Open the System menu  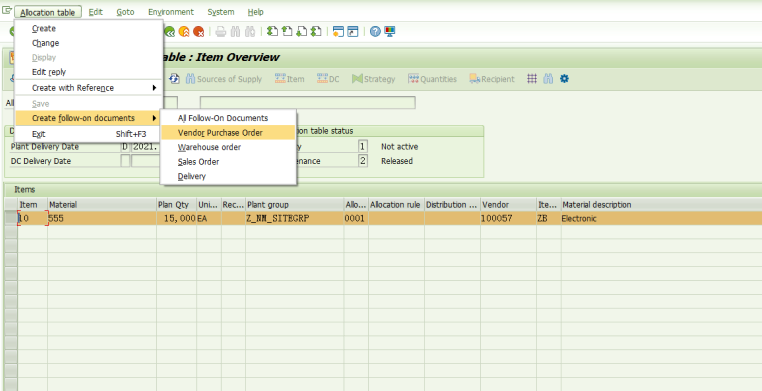221,12
